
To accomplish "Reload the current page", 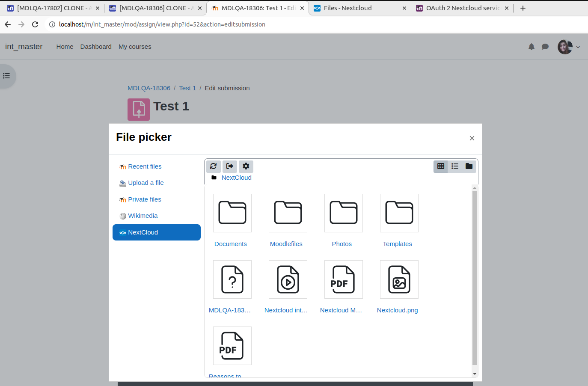I will tap(35, 24).
